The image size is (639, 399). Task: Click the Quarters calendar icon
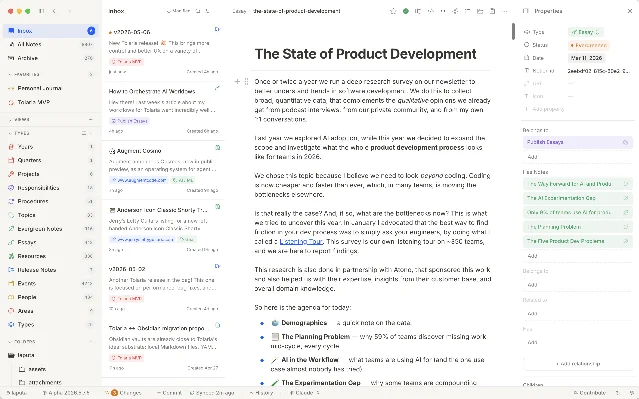pos(11,160)
